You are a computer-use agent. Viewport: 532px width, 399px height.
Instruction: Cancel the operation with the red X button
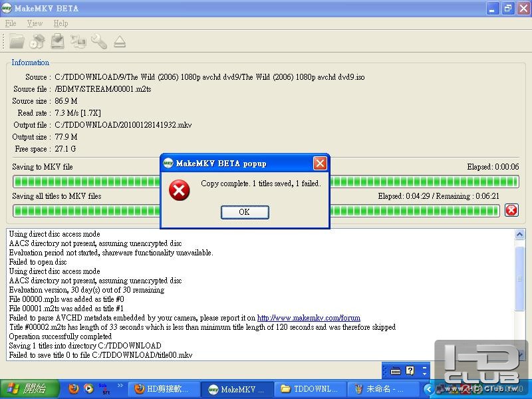(511, 210)
